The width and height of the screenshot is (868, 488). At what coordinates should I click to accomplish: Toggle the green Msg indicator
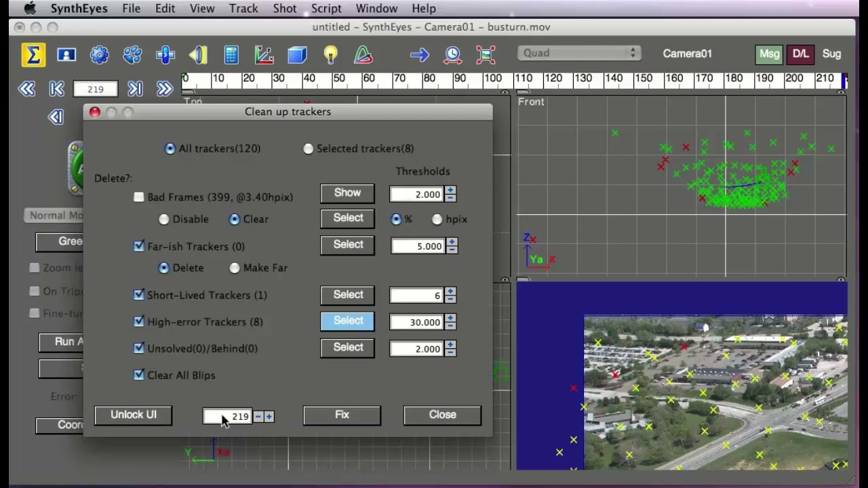pos(769,54)
